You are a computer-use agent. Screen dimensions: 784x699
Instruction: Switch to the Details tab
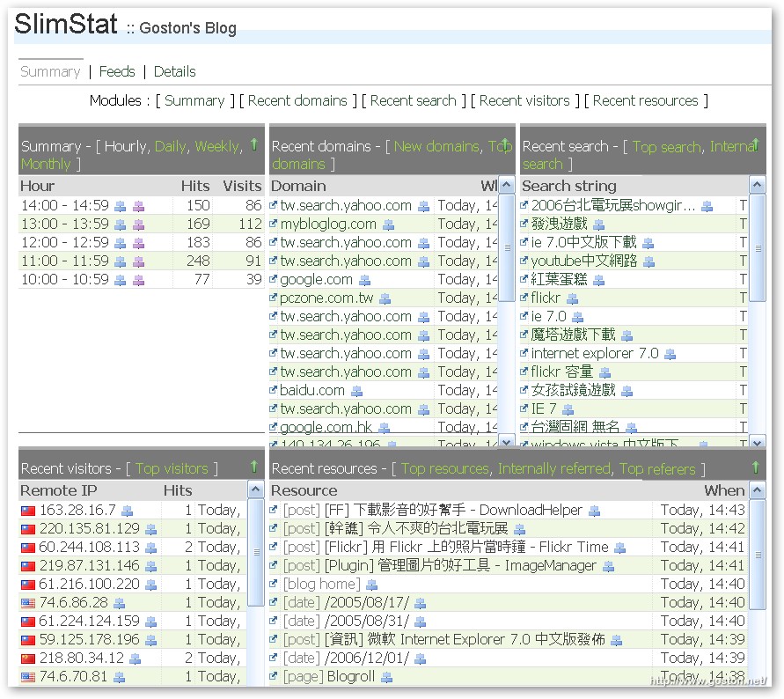pos(174,71)
